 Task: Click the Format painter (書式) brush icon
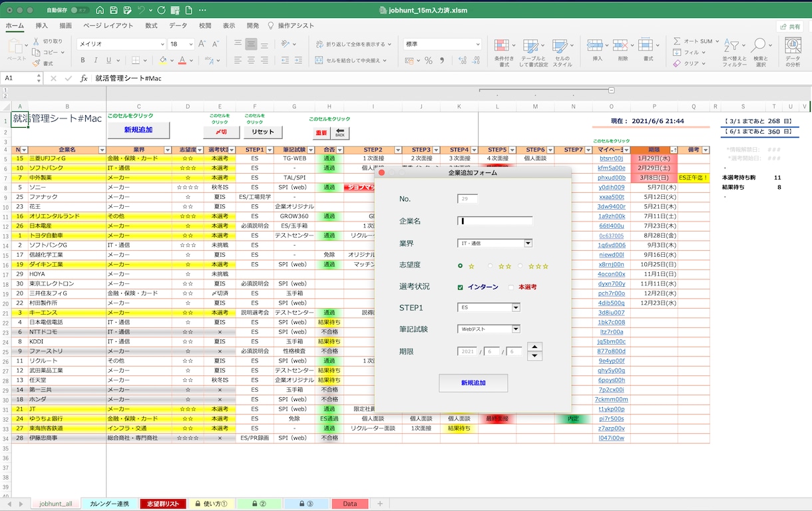(36, 63)
